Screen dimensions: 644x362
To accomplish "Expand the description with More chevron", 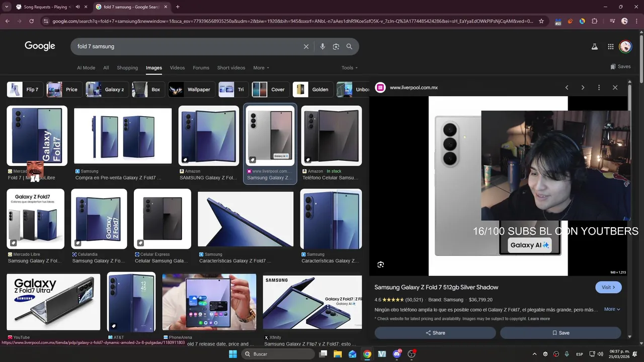I will [x=612, y=309].
